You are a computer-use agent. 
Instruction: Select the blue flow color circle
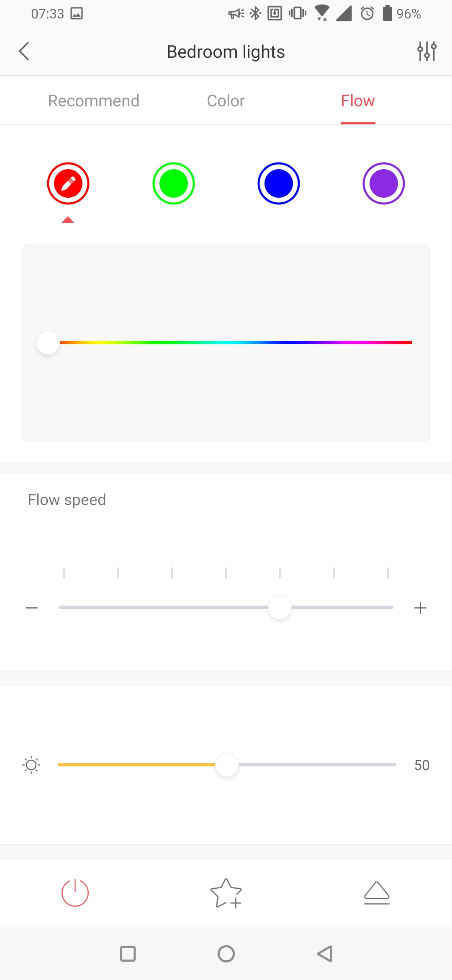279,183
